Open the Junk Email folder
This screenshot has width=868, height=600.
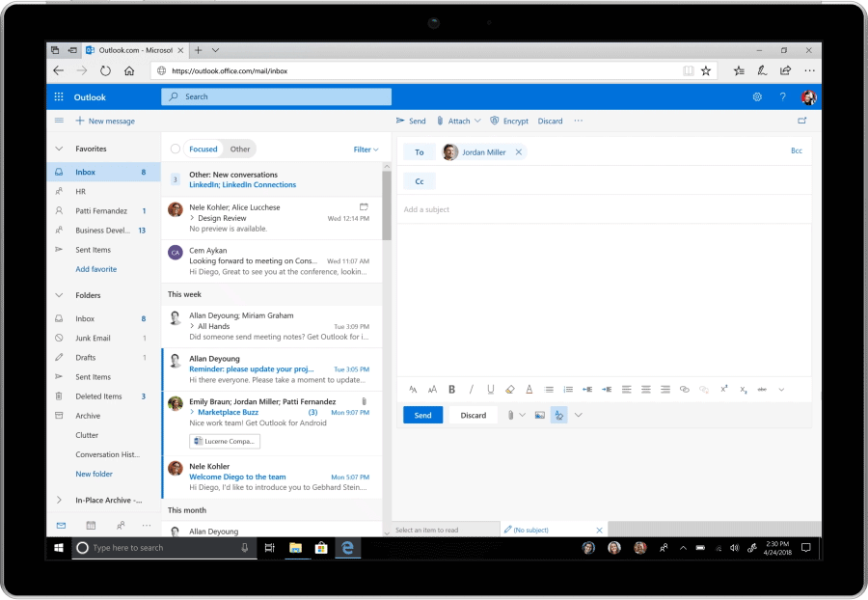[x=103, y=339]
